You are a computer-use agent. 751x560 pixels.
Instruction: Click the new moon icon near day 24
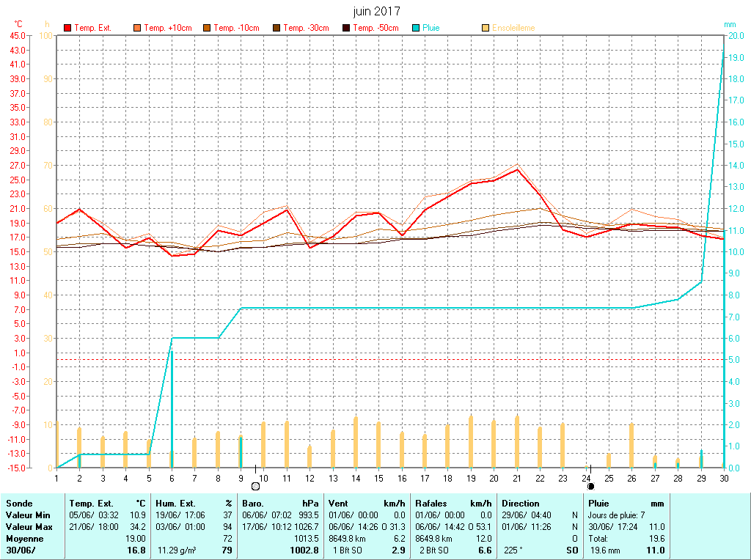click(590, 486)
